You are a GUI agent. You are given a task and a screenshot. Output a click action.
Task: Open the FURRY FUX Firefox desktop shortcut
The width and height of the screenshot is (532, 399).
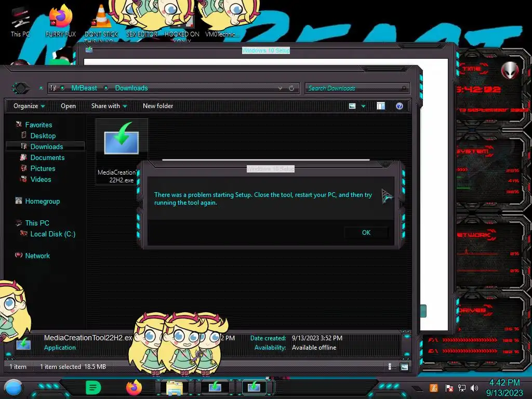(61, 22)
